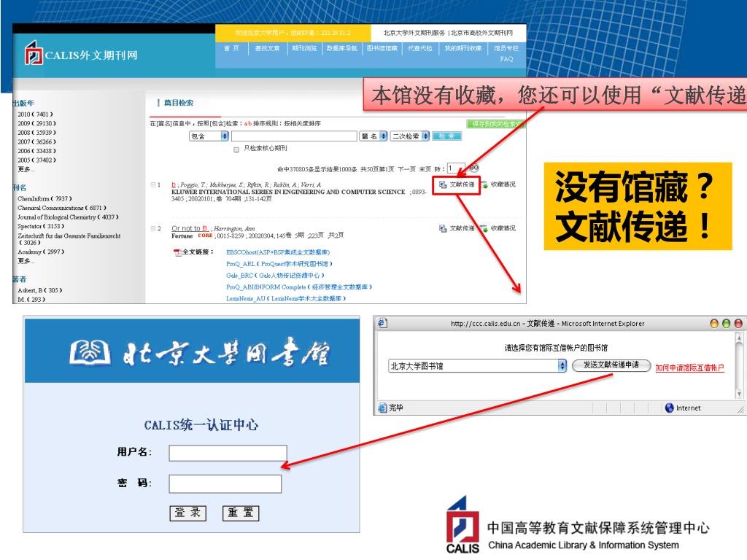Open the 馆员专栏 nav item
Viewport: 747px width, 560px height.
click(506, 48)
